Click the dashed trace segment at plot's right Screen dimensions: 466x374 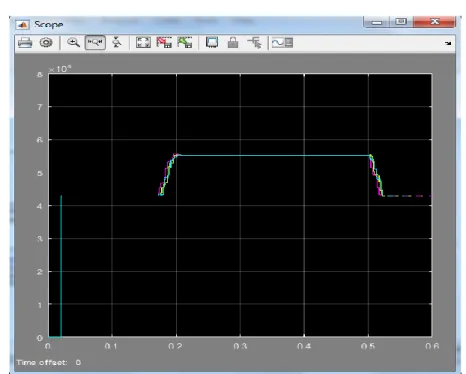pos(407,196)
